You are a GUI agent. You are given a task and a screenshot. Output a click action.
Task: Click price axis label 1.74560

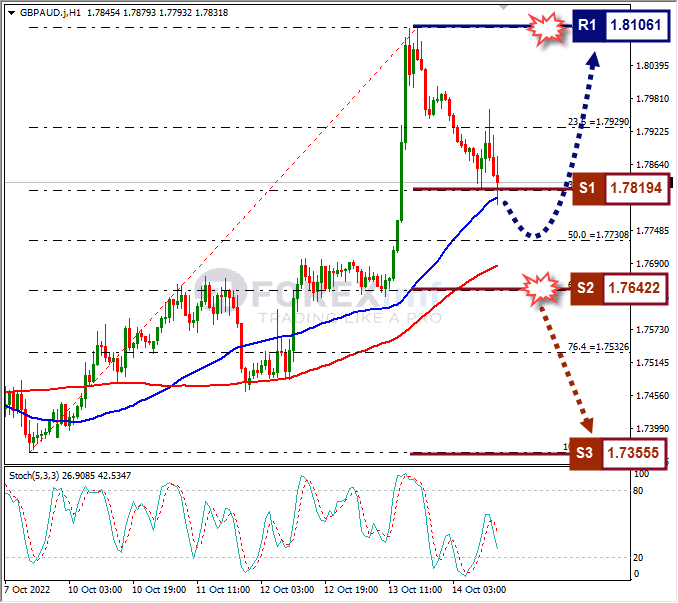click(652, 396)
